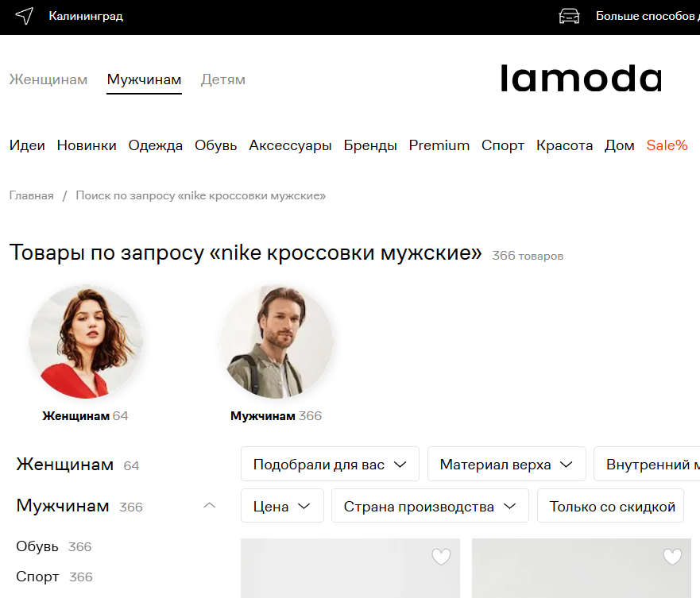Switch to the Женщинам tab

(48, 79)
